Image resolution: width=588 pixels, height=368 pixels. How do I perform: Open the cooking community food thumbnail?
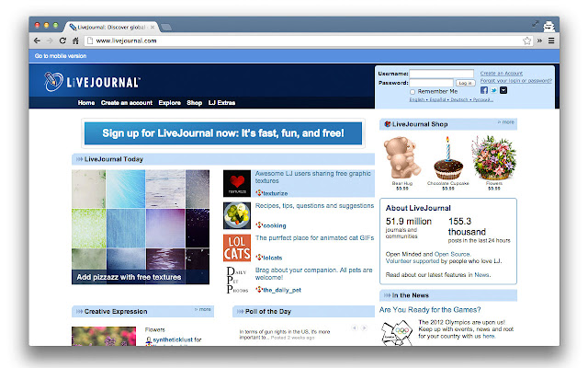(237, 215)
